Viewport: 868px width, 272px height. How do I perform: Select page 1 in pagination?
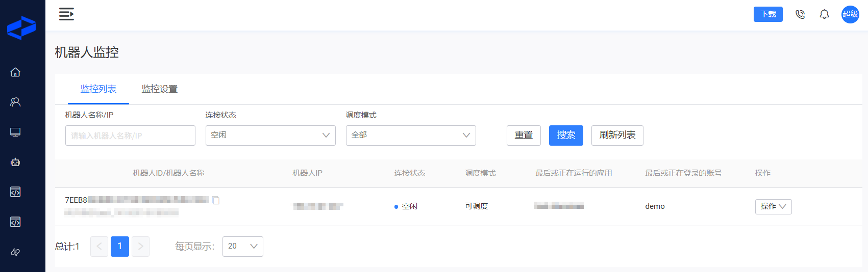pyautogui.click(x=120, y=247)
